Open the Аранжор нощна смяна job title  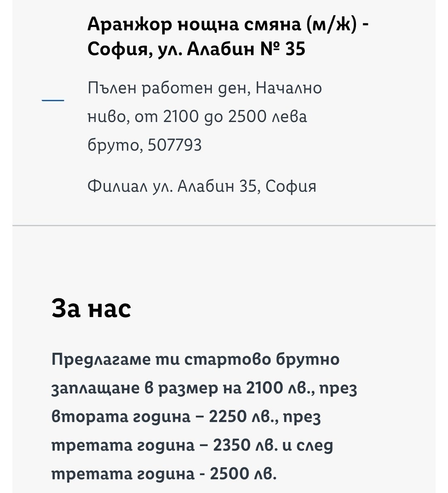pyautogui.click(x=195, y=25)
